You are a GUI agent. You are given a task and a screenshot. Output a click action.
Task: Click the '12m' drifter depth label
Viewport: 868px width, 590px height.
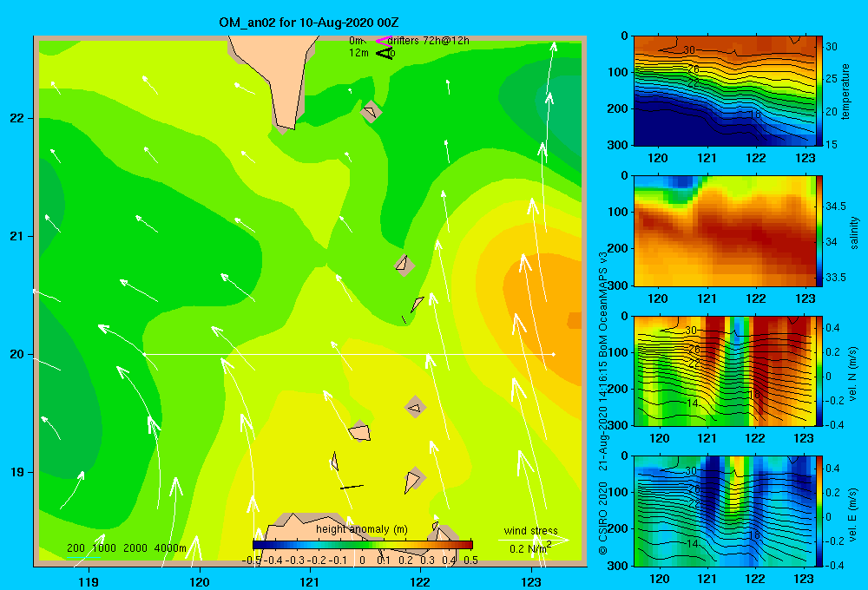click(x=358, y=53)
